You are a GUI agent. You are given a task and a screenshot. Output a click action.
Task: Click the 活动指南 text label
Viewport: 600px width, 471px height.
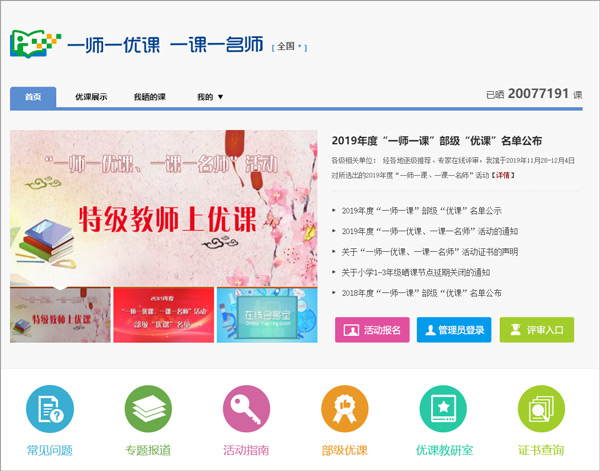pos(246,450)
